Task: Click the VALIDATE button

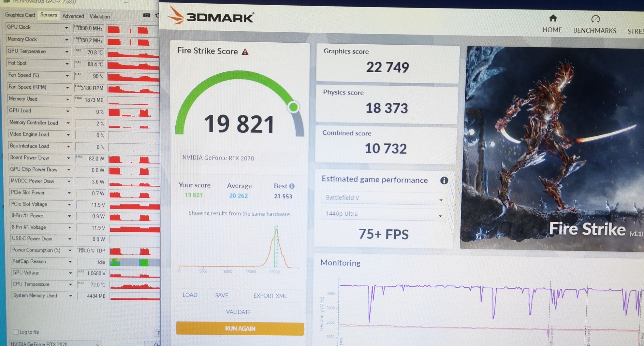Action: (239, 312)
